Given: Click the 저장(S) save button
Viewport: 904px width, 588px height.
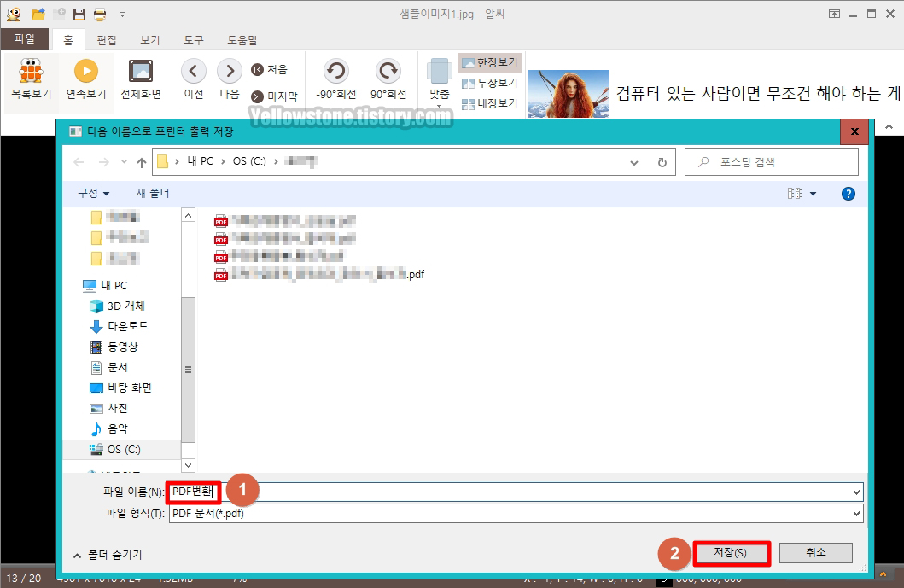Looking at the screenshot, I should (732, 552).
